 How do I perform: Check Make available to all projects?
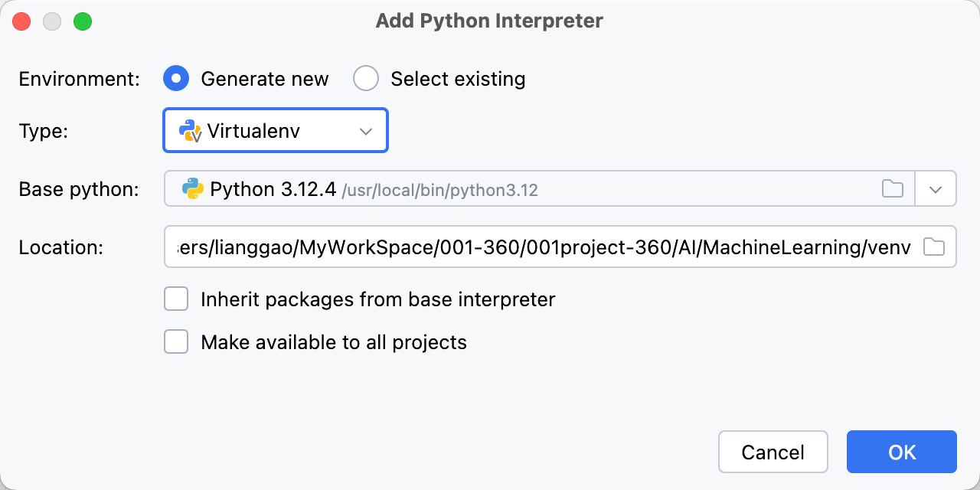177,341
